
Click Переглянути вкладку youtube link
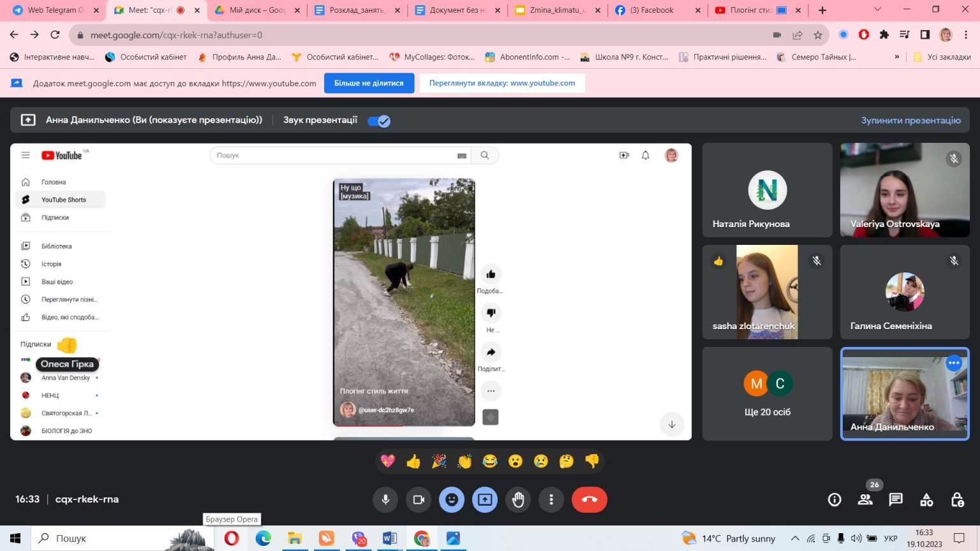click(502, 83)
